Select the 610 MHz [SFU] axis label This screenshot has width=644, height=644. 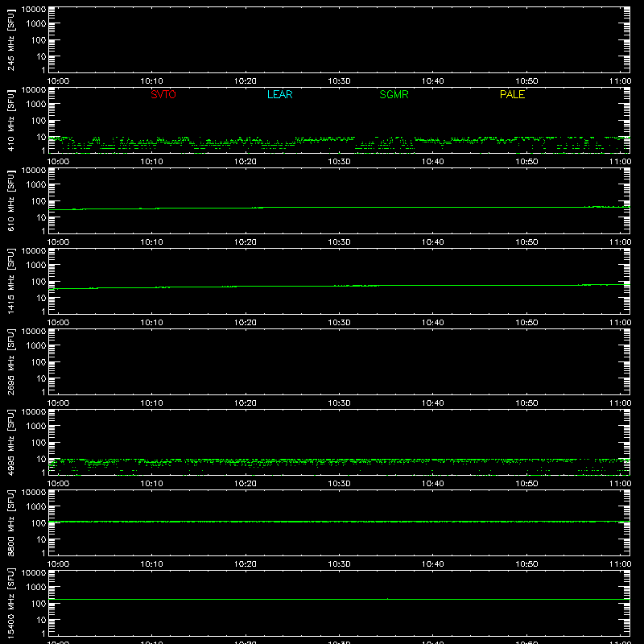click(10, 200)
